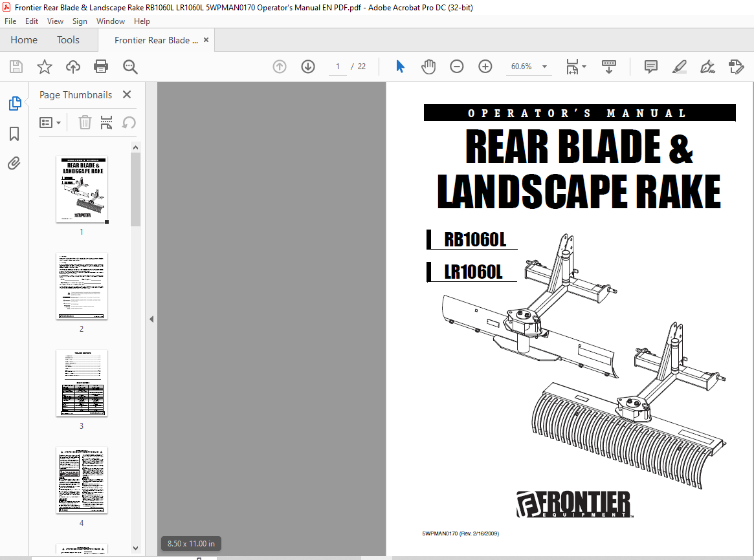
Task: Go to next page arrow icon
Action: pos(308,66)
